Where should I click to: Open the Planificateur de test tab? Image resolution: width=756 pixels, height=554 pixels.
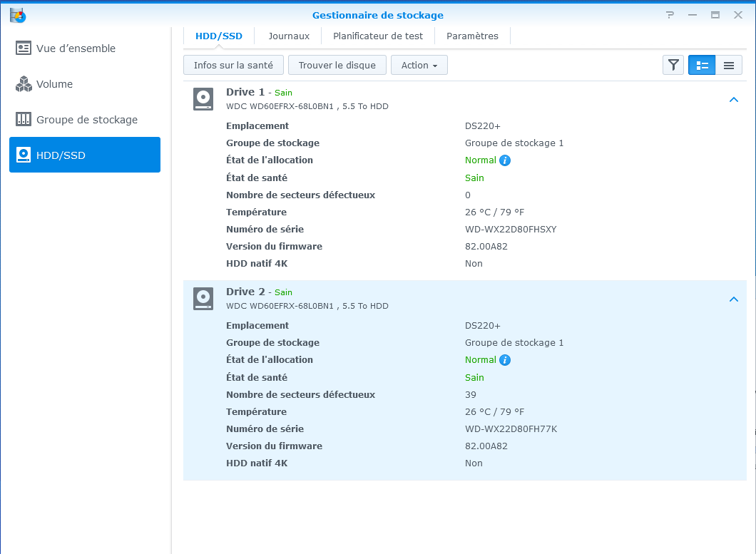tap(378, 36)
